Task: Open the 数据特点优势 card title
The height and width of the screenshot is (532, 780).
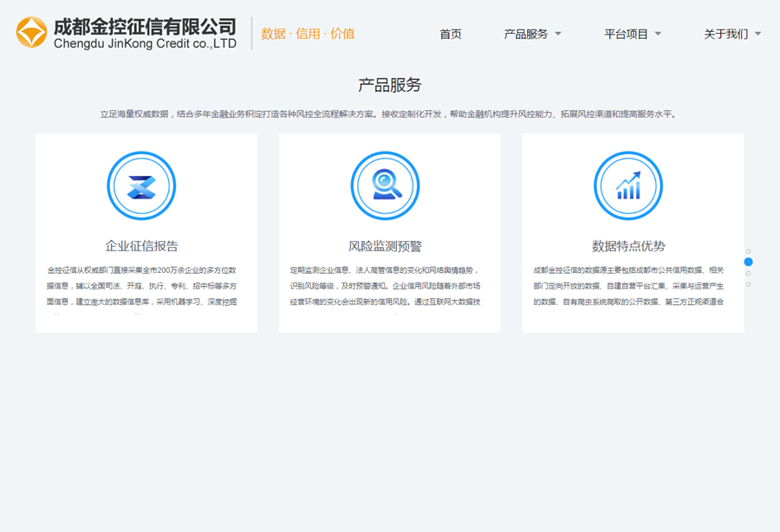Action: (628, 246)
